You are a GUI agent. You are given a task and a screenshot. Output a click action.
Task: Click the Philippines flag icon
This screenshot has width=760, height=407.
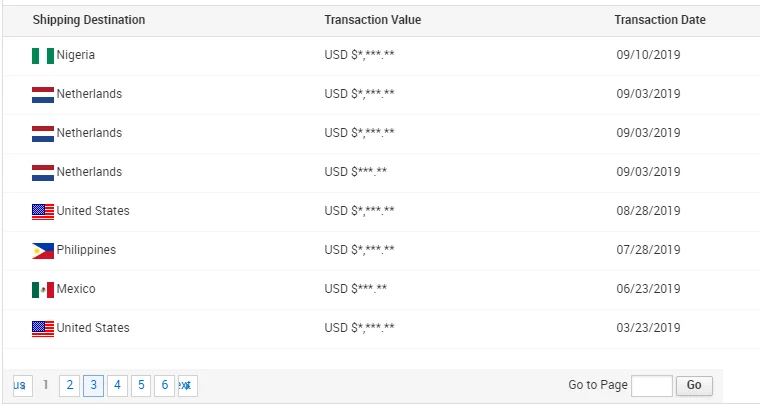[x=42, y=250]
